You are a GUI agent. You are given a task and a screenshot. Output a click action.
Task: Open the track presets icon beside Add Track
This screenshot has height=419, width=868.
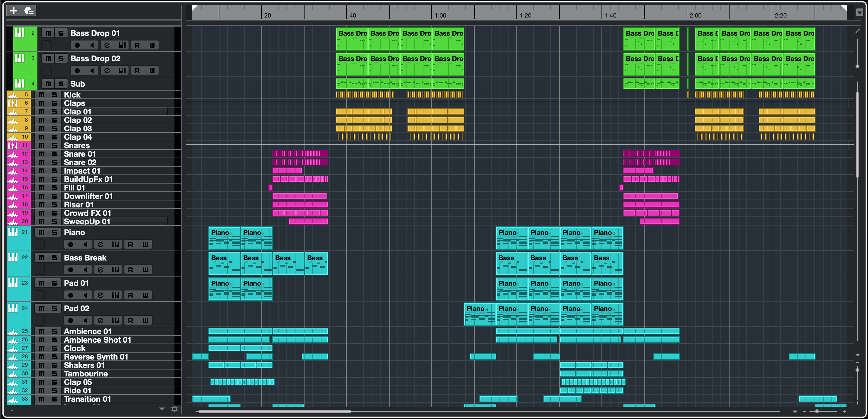(29, 11)
